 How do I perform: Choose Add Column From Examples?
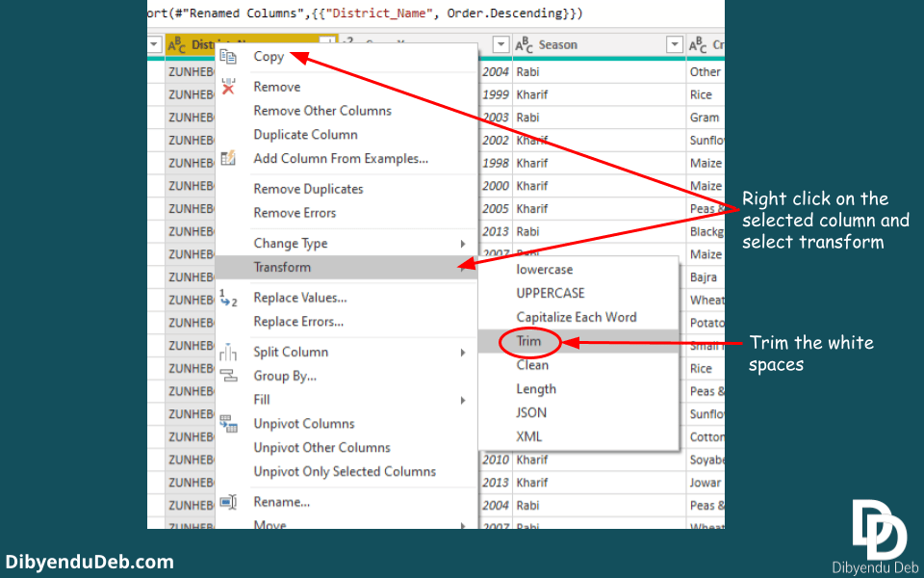point(341,159)
